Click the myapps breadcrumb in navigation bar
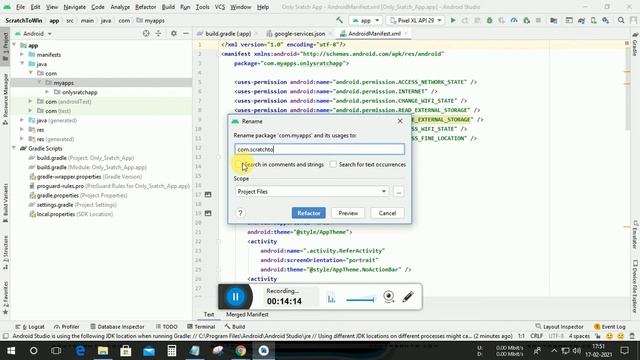Screen dimensions: 640x360 151,20
